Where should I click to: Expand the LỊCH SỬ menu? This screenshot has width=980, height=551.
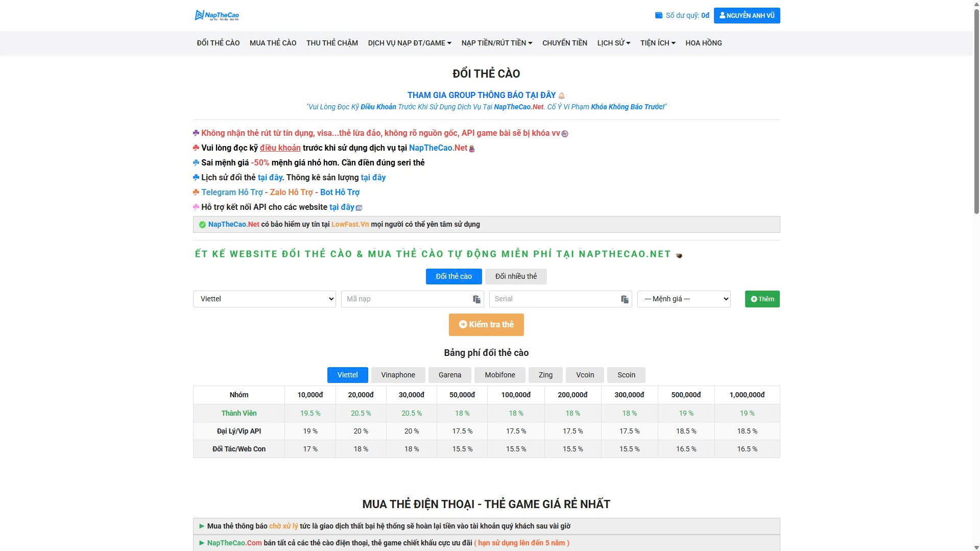click(x=614, y=43)
